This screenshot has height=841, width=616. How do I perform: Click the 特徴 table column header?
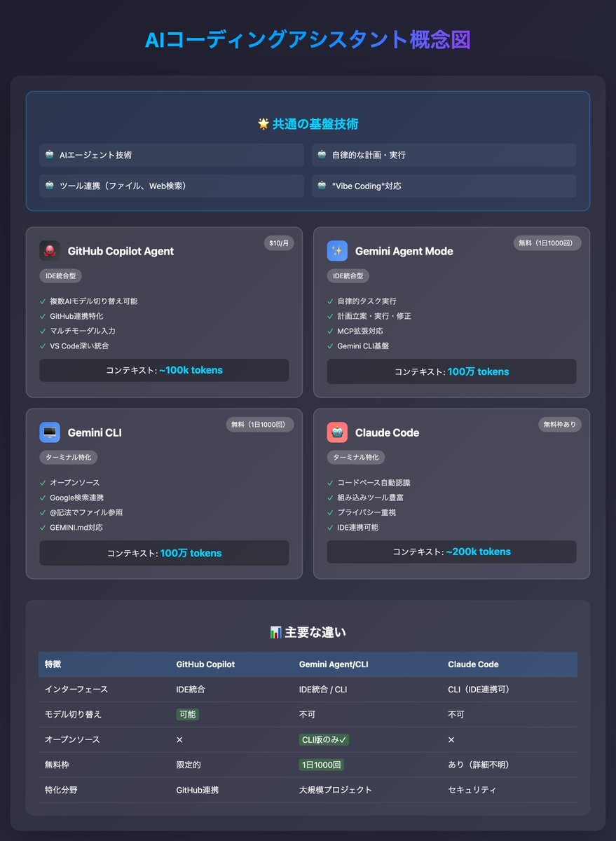click(x=53, y=664)
